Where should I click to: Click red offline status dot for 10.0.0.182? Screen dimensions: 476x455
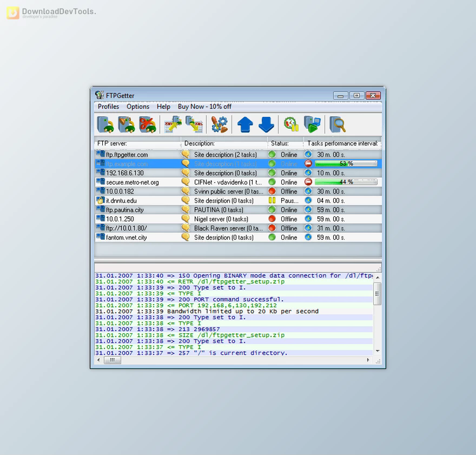[x=272, y=191]
